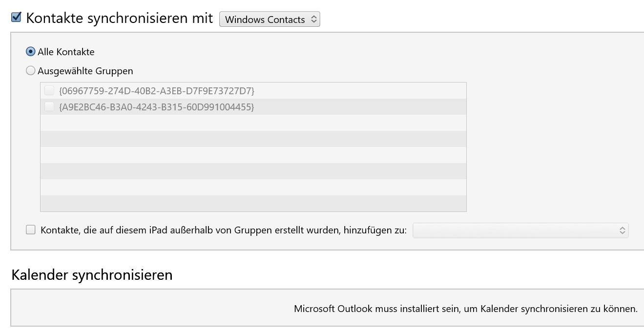Click the Kalender synchronisieren heading
The image size is (644, 333).
92,275
